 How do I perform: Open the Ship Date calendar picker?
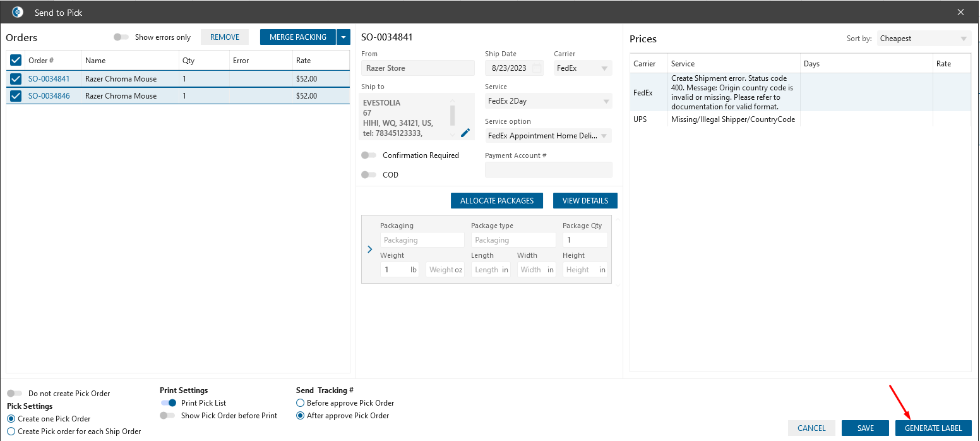(537, 68)
